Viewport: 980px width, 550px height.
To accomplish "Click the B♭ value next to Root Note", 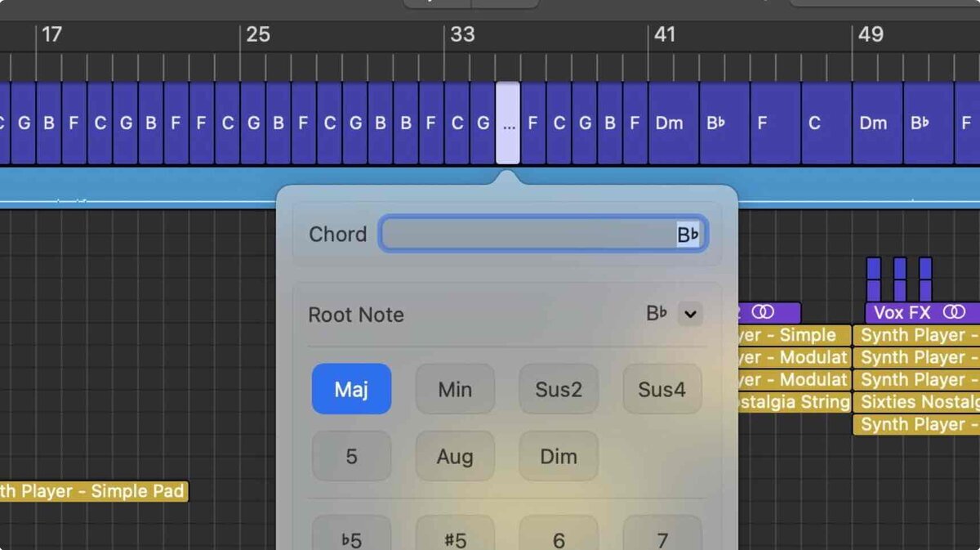I will [657, 314].
